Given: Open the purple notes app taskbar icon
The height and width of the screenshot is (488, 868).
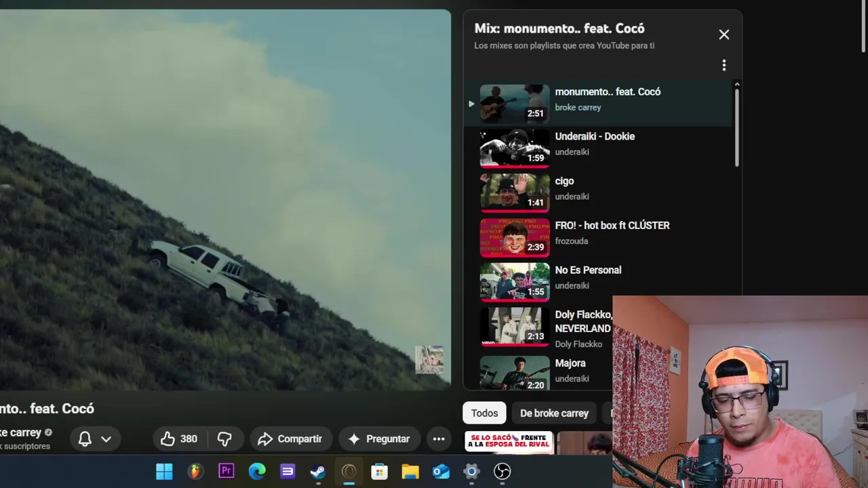Looking at the screenshot, I should [x=288, y=471].
